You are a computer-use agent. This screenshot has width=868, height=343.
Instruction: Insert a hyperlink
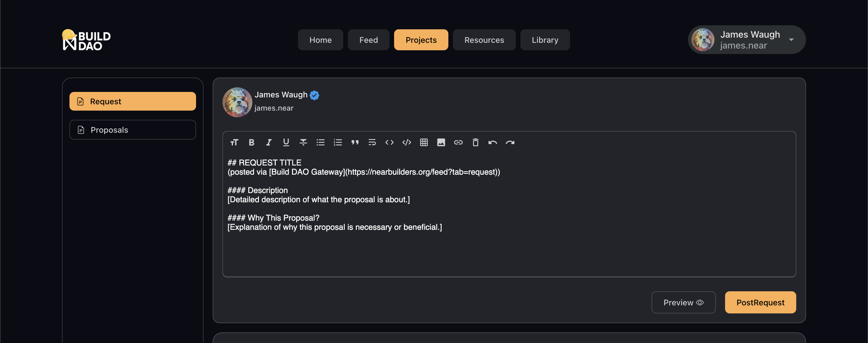pos(458,142)
